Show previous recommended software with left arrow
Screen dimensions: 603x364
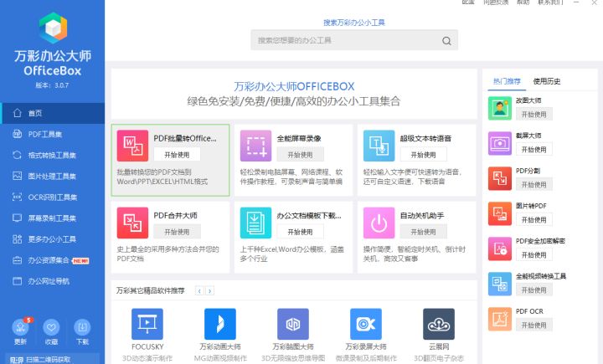pos(199,291)
